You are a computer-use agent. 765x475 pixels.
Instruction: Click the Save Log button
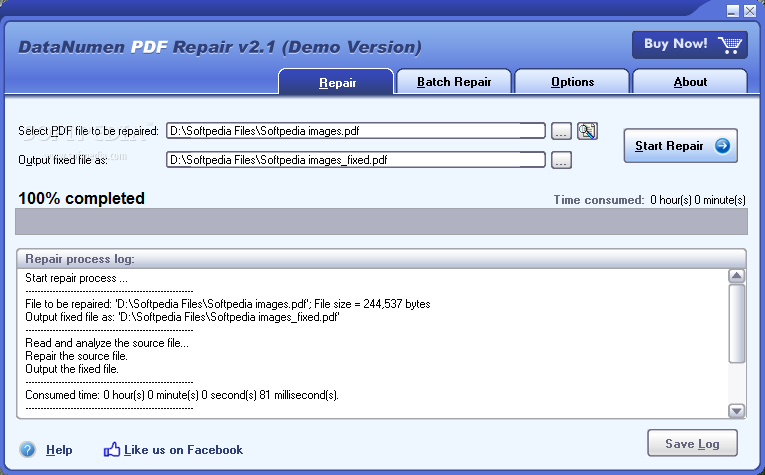point(692,443)
